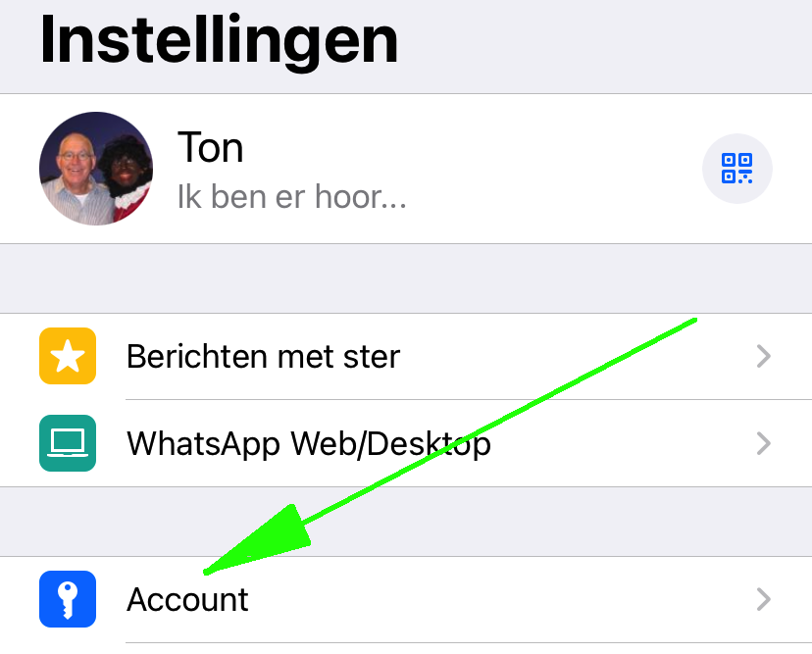This screenshot has width=812, height=654.
Task: Open Berichten met ster
Action: (x=406, y=356)
